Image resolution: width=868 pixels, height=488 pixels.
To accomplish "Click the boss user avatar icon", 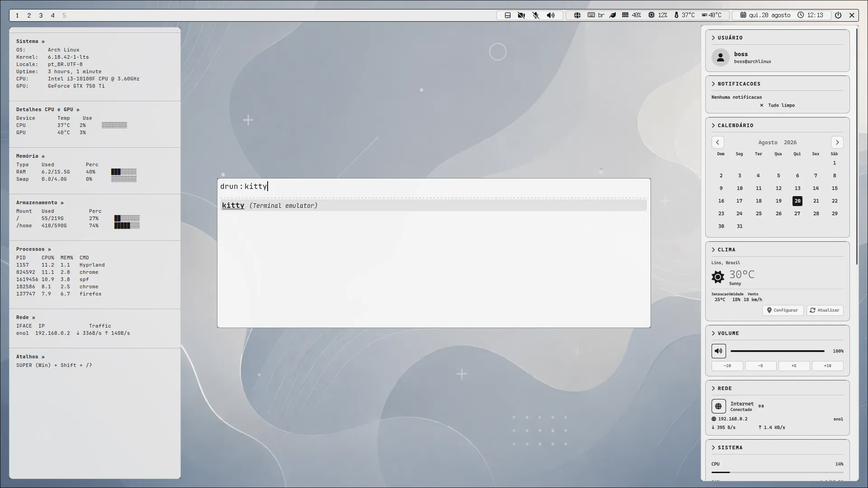I will coord(721,57).
